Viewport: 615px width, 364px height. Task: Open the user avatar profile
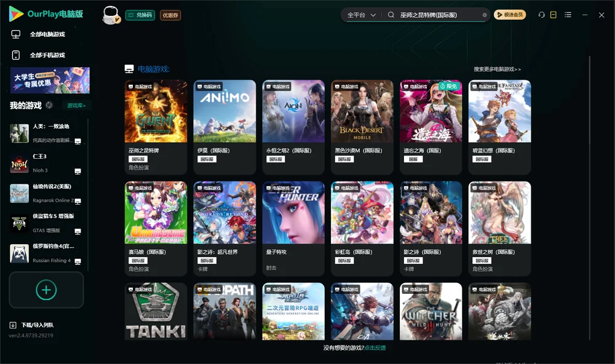click(x=111, y=15)
